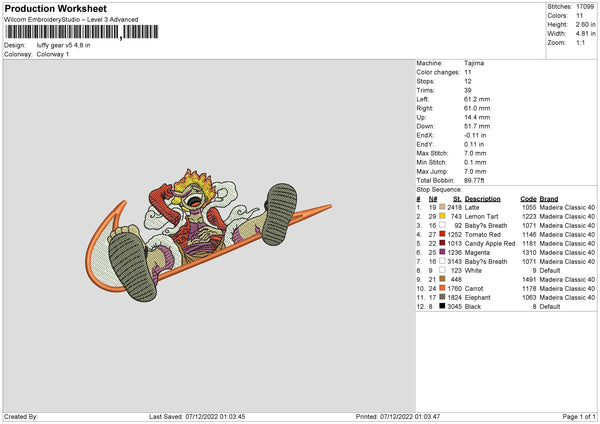Select code 1491 in stop row 9
This screenshot has height=424, width=600.
click(529, 279)
